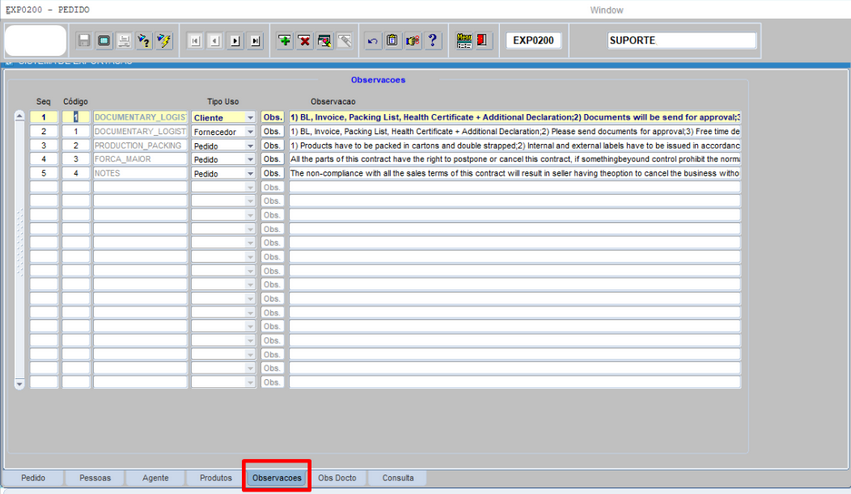The width and height of the screenshot is (851, 494).
Task: Insert a new record with green plus
Action: pyautogui.click(x=285, y=41)
